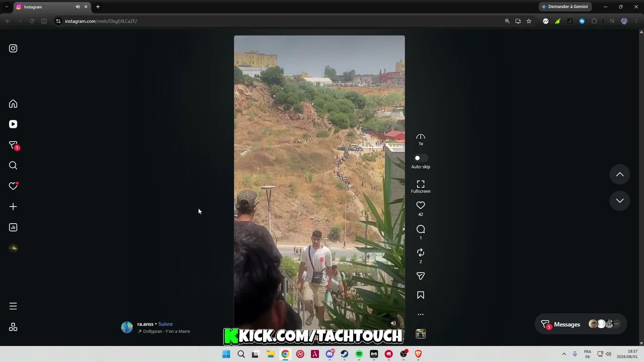Open the Chrome three-dot menu
The image size is (644, 362).
coord(636,21)
